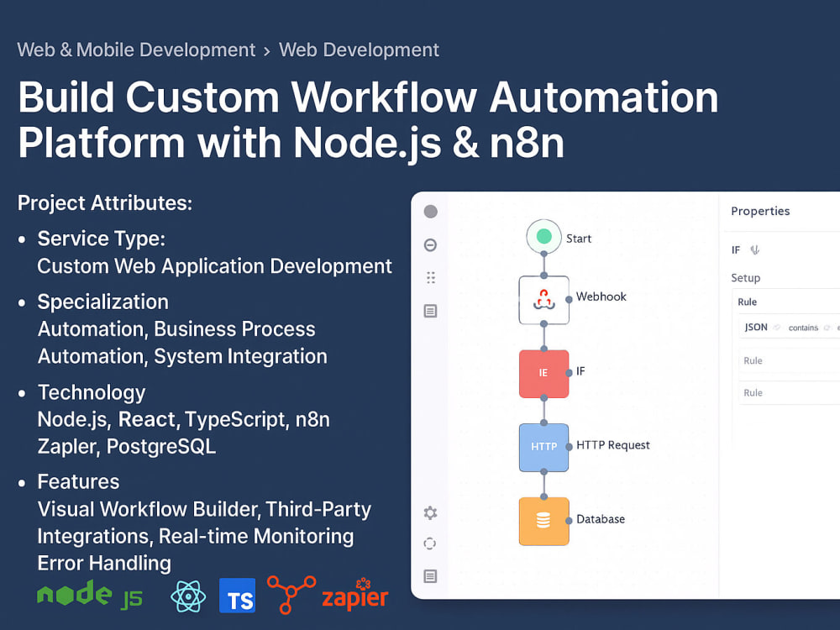Click the grey circle icon atop the workflow sidebar
840x630 pixels.
click(431, 212)
